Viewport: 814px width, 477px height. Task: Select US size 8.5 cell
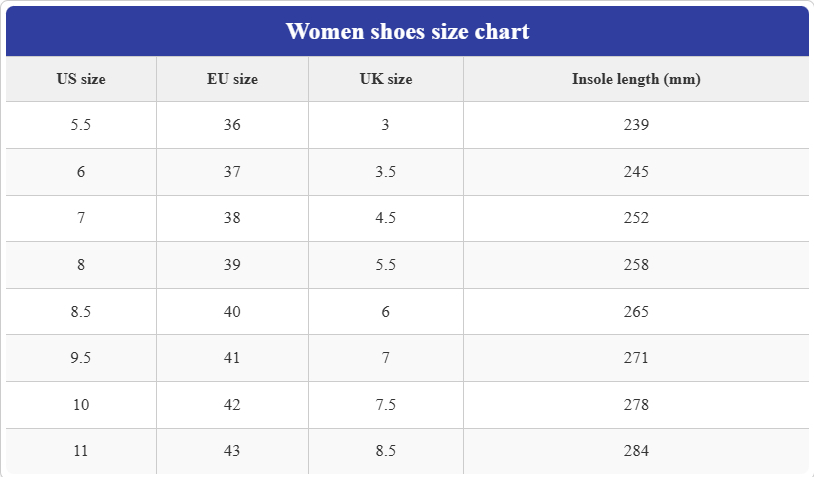pyautogui.click(x=81, y=311)
